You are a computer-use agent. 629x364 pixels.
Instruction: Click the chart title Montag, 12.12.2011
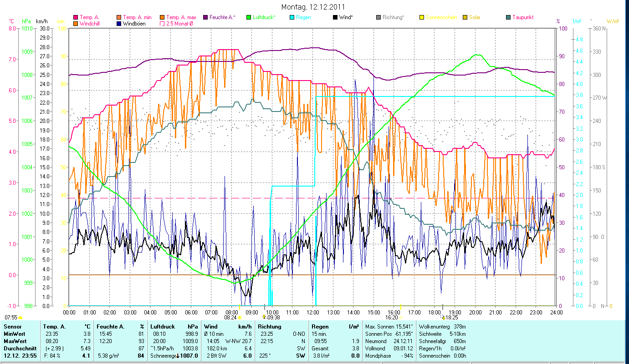(313, 7)
